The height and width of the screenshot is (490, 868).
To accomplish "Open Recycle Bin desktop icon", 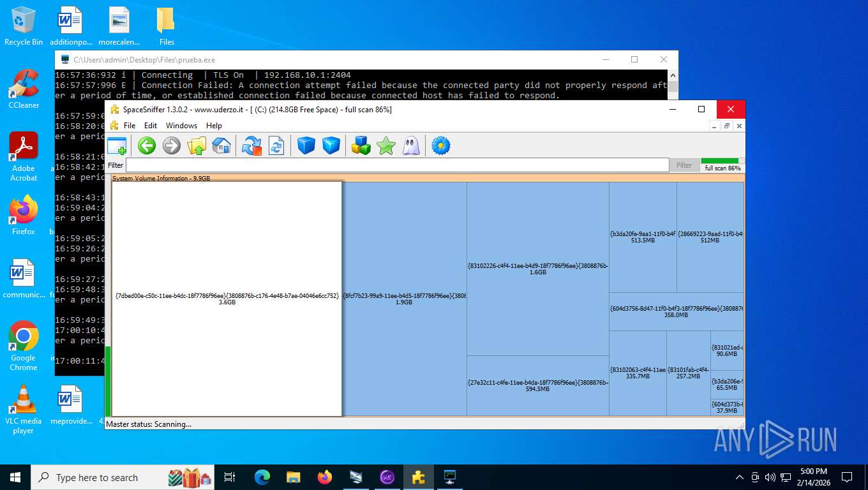I will tap(24, 26).
